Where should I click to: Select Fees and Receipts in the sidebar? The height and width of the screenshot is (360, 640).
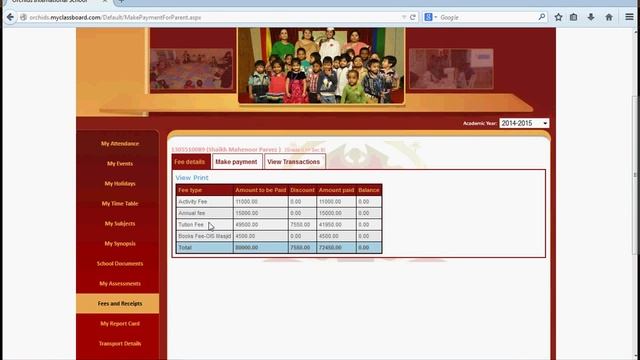click(x=118, y=304)
